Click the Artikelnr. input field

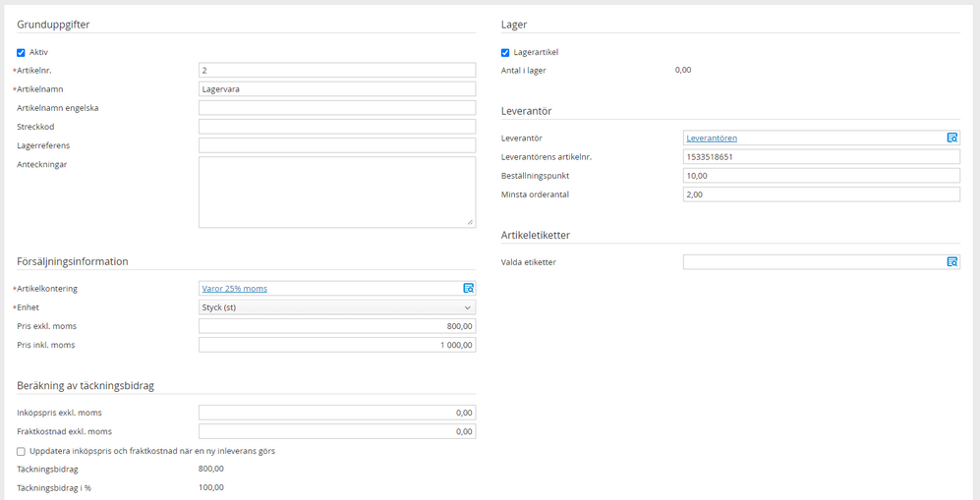tap(337, 71)
